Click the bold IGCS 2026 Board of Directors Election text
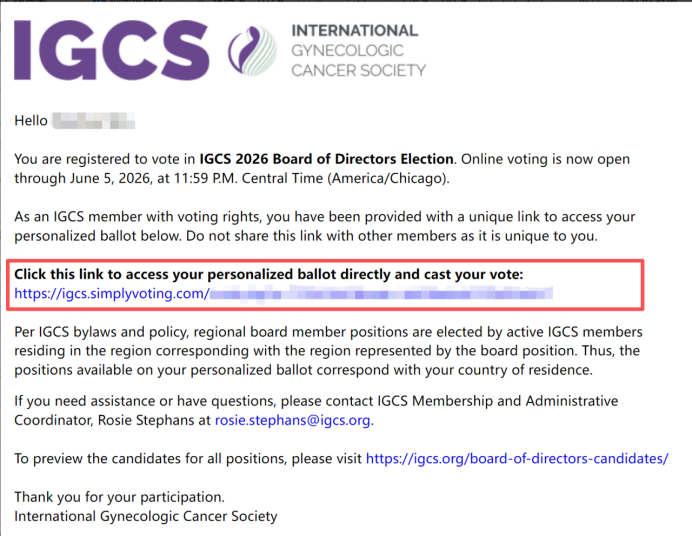This screenshot has width=692, height=537. coord(327,159)
